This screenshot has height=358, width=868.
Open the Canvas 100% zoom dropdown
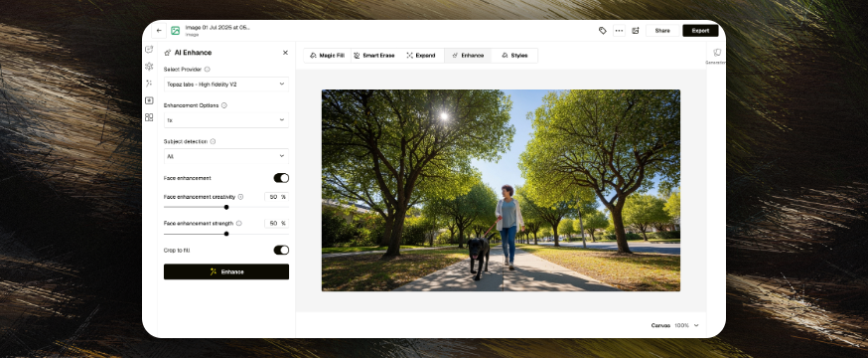pos(674,325)
